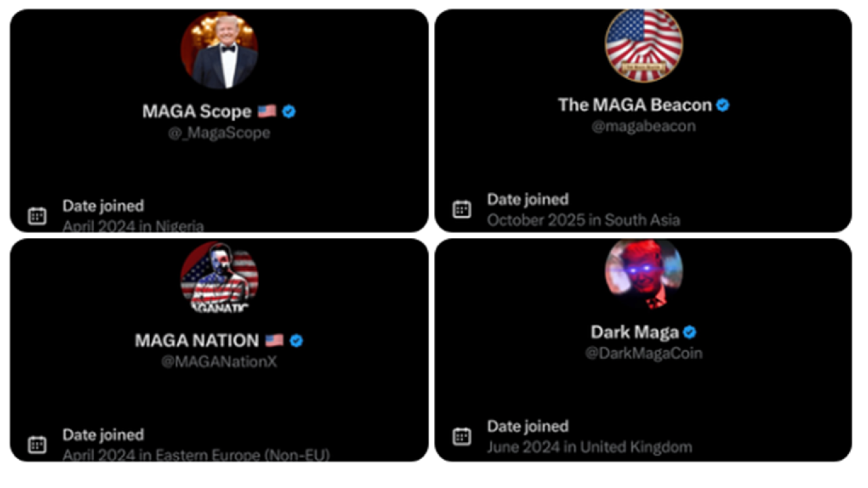The width and height of the screenshot is (868, 488).
Task: Open The MAGA Beacon flag avatar
Action: point(644,45)
